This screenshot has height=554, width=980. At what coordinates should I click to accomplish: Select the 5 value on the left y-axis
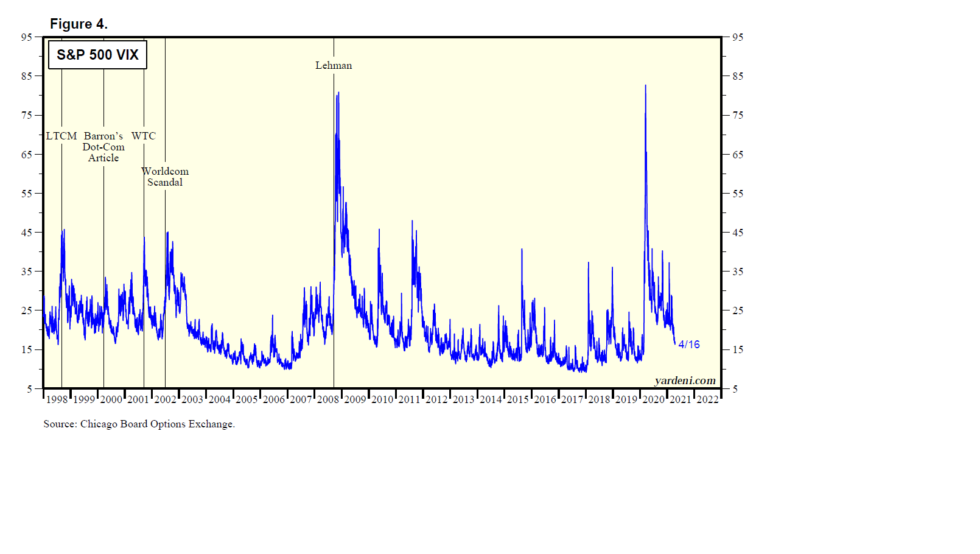coord(29,388)
